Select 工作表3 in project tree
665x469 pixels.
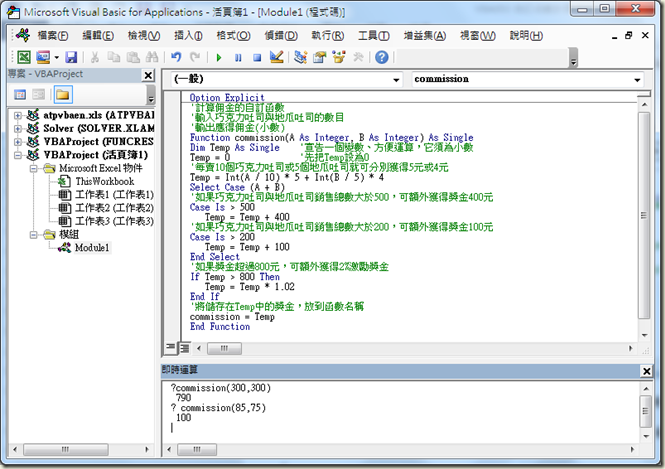(x=114, y=221)
